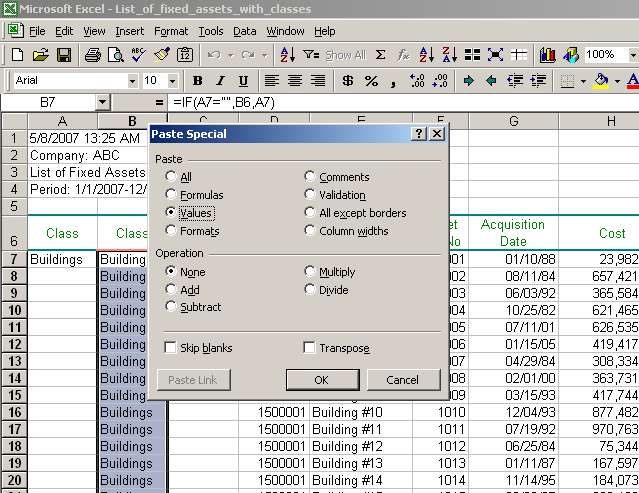
Task: Click the Chart Wizard icon
Action: tap(547, 55)
